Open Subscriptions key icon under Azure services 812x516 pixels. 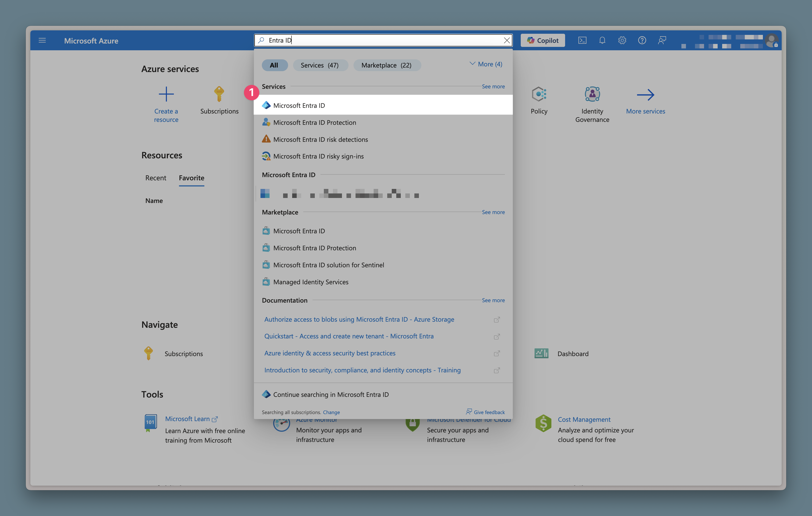(219, 94)
